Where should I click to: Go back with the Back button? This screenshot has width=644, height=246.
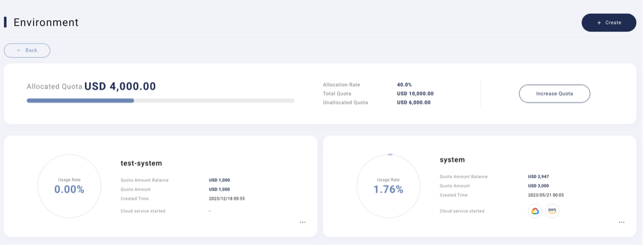click(x=27, y=50)
